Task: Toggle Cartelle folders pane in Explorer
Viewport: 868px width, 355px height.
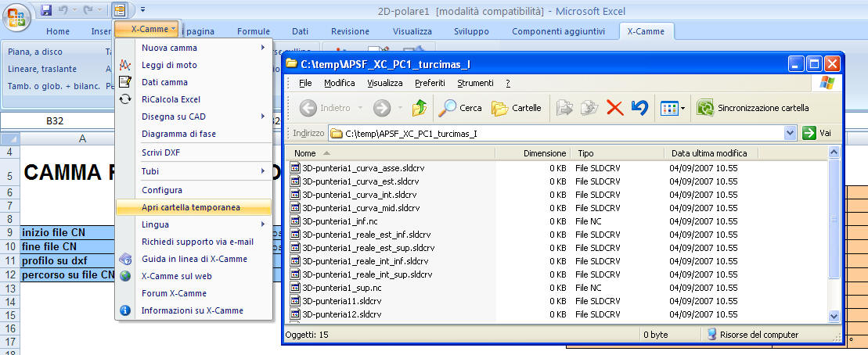Action: pyautogui.click(x=516, y=108)
